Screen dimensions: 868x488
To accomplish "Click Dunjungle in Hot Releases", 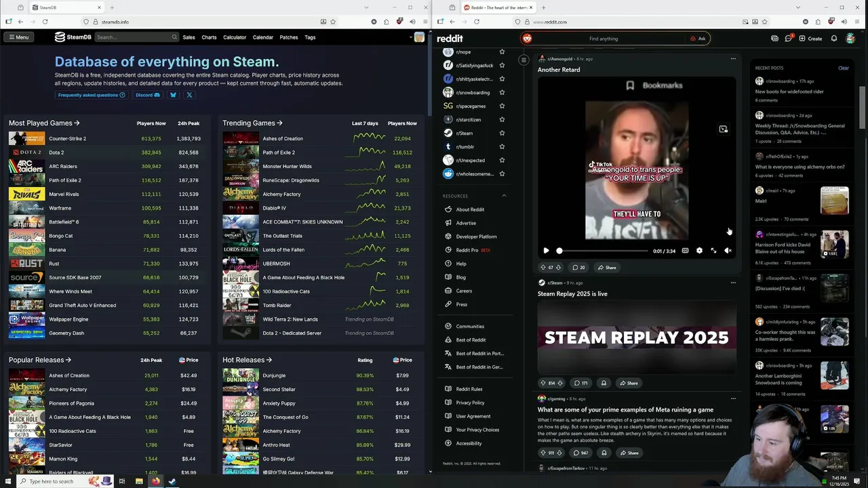I will coord(274,375).
